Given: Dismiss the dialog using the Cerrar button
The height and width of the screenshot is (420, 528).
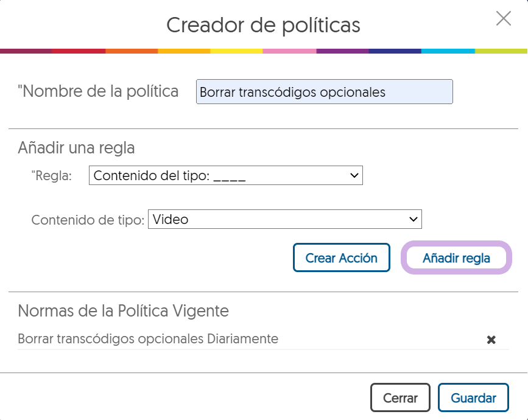Looking at the screenshot, I should coord(400,398).
